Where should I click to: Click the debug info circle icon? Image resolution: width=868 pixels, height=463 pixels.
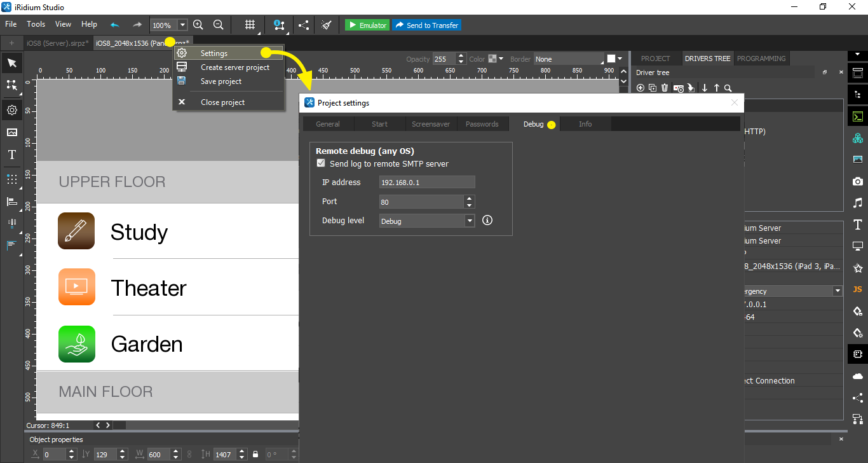coord(487,221)
